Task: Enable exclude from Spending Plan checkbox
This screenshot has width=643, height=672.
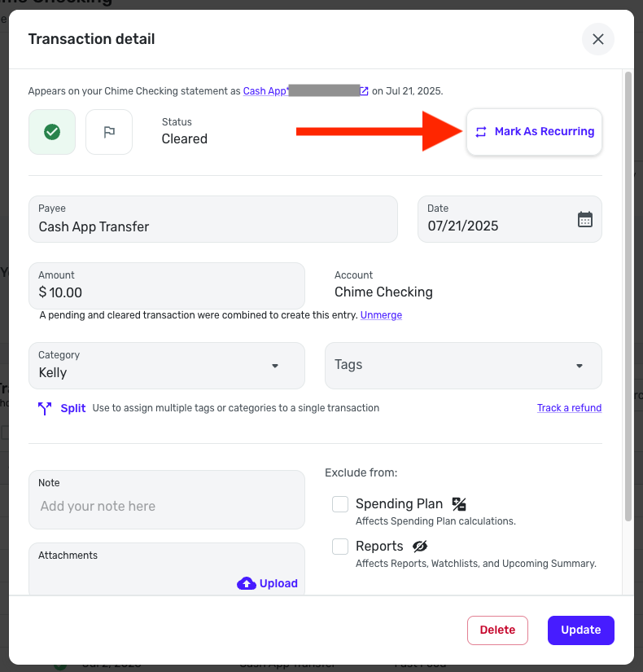Action: click(340, 504)
